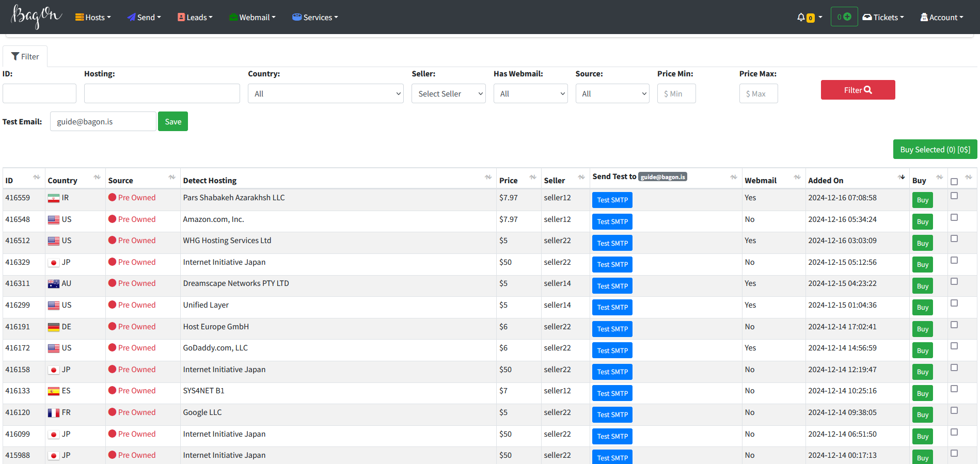Tick the checkbox for row 416329
This screenshot has height=464, width=980.
point(954,260)
